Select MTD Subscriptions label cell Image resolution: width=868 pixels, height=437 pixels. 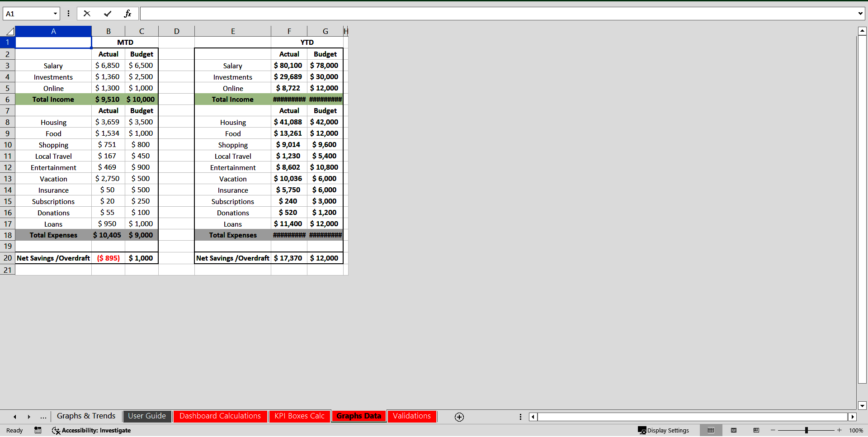click(x=53, y=201)
